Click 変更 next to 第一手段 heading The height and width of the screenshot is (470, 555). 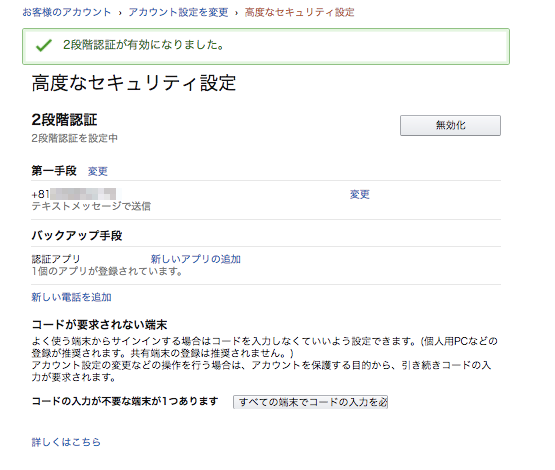(x=98, y=171)
